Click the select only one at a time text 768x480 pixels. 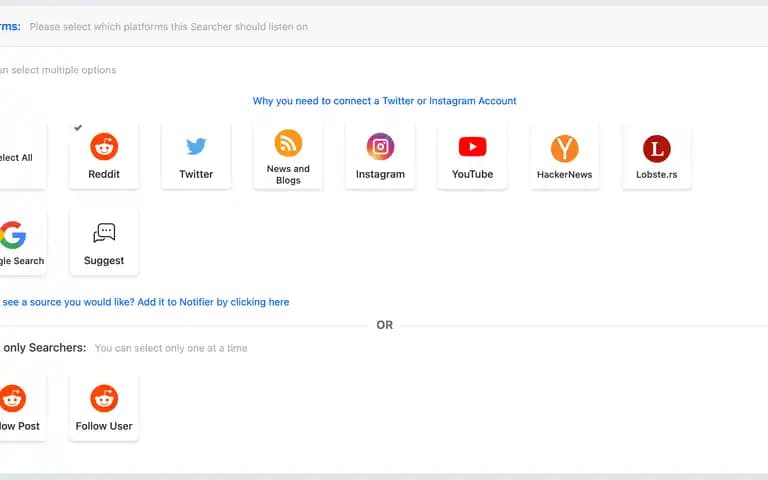171,348
